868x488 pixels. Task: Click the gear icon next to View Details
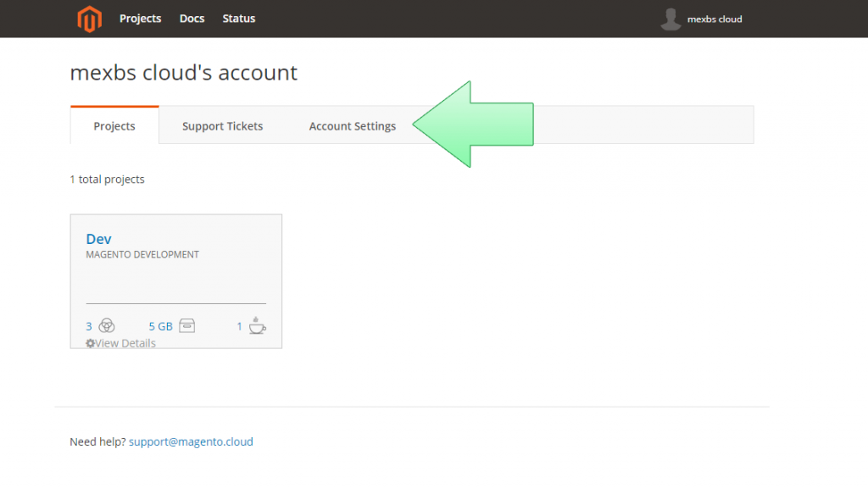(90, 343)
